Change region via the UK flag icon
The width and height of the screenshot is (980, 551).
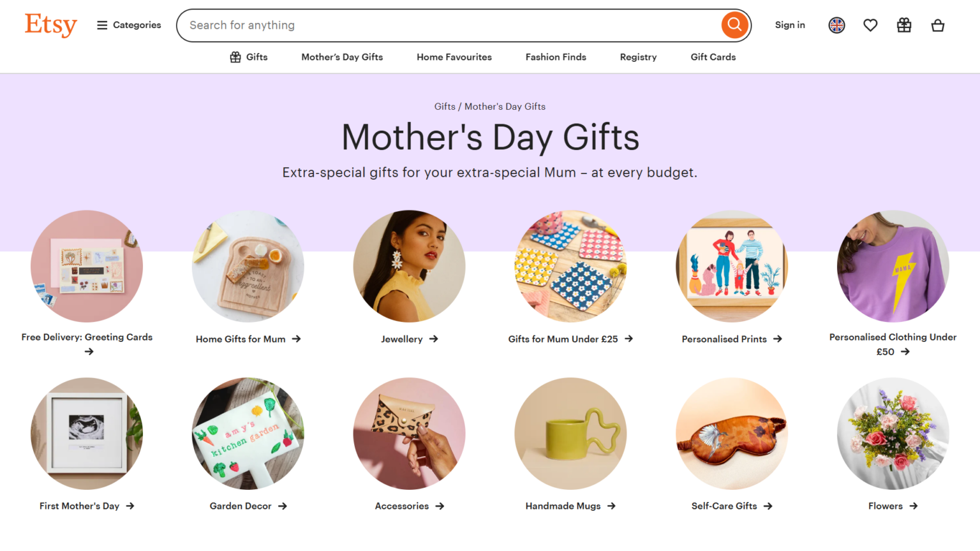coord(836,26)
